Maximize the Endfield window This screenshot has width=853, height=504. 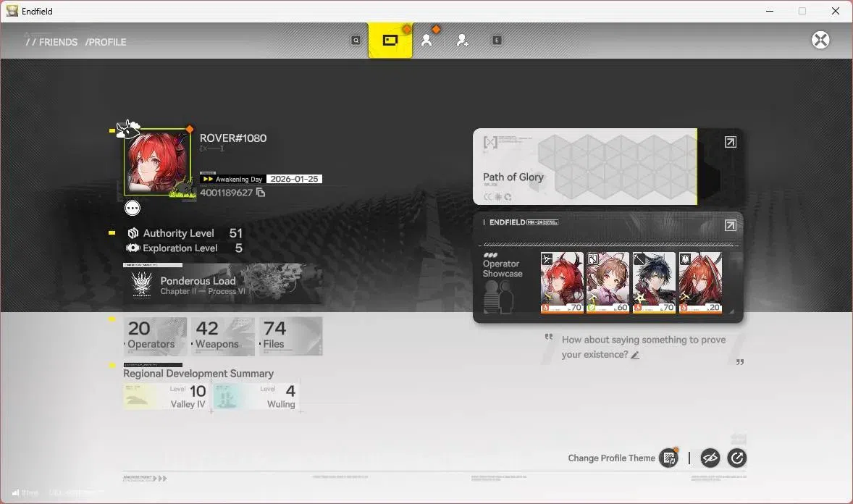(802, 11)
